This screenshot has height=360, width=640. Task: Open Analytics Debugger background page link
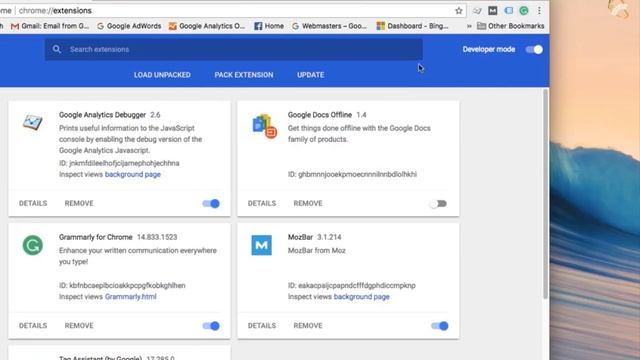133,174
